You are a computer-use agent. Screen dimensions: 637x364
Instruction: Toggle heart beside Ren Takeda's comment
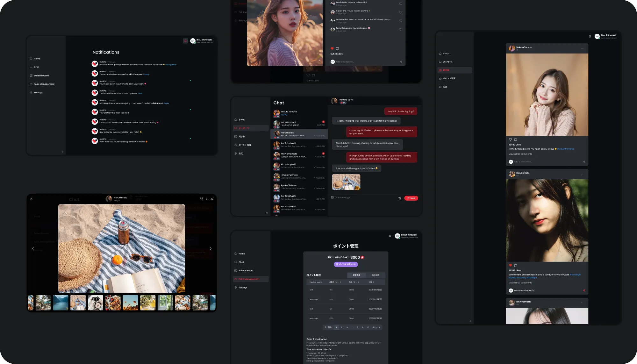pyautogui.click(x=401, y=4)
